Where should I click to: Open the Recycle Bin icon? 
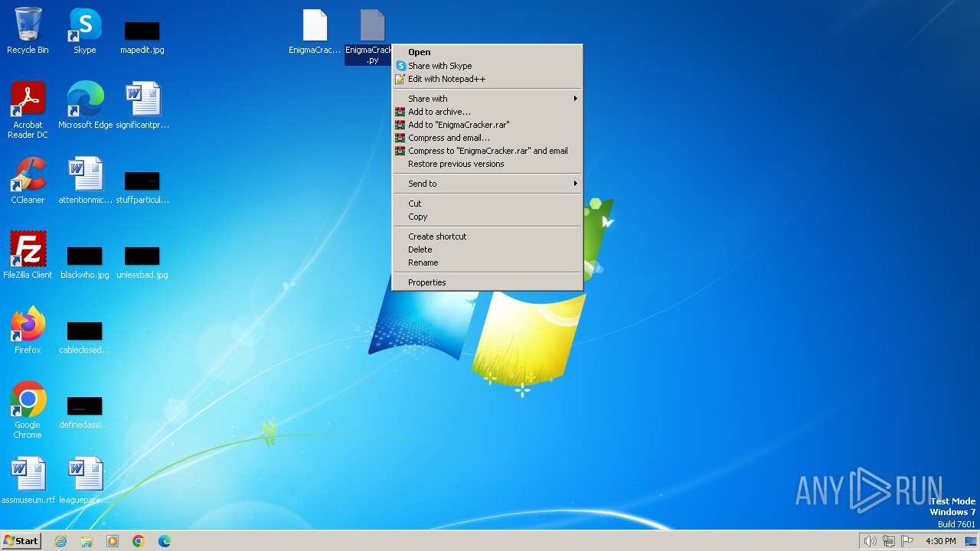click(x=28, y=31)
